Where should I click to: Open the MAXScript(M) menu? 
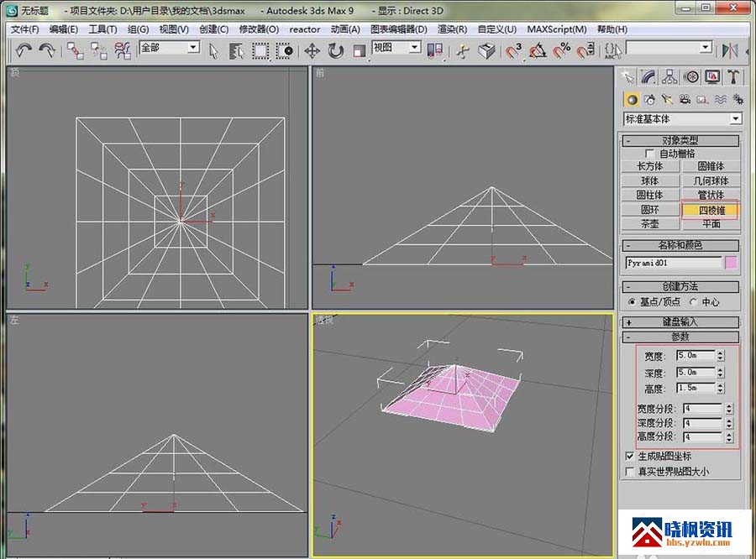pos(557,29)
